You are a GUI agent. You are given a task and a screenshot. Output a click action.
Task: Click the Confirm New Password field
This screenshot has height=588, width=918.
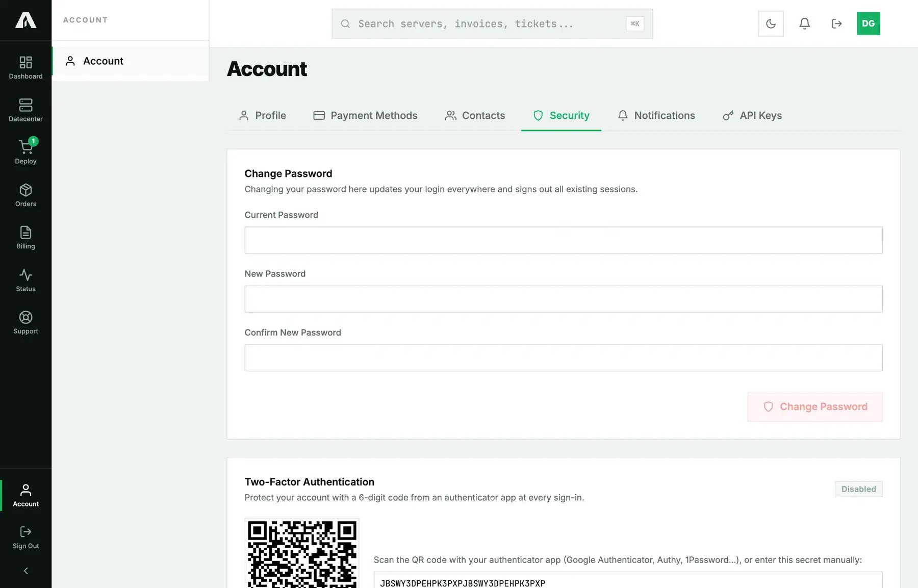(563, 357)
